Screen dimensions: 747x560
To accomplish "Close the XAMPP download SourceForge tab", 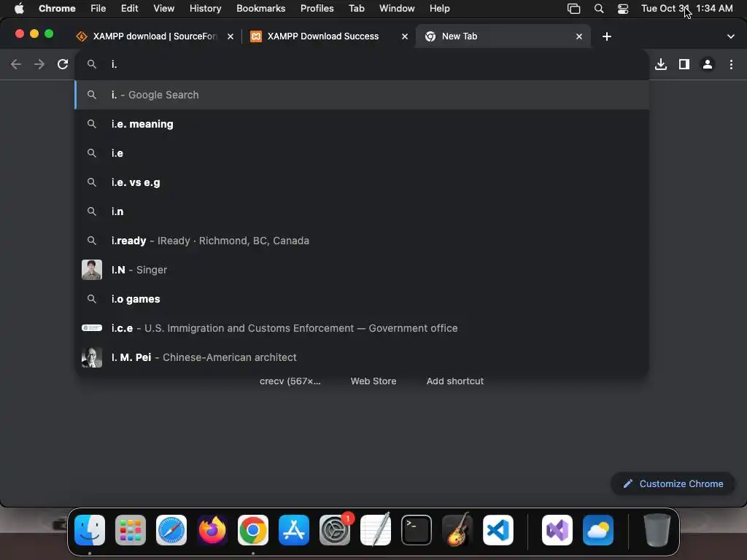I will click(x=230, y=36).
